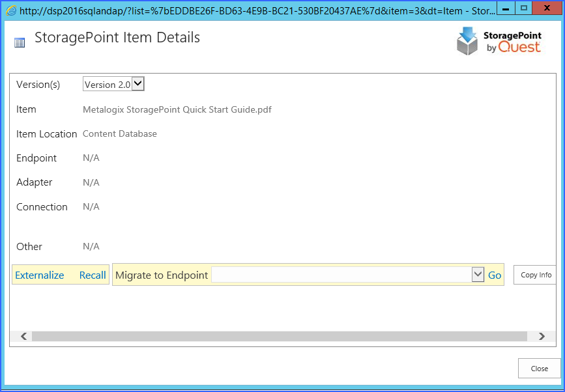Maximize the Item Details window
Viewport: 565px width, 392px height.
point(524,8)
